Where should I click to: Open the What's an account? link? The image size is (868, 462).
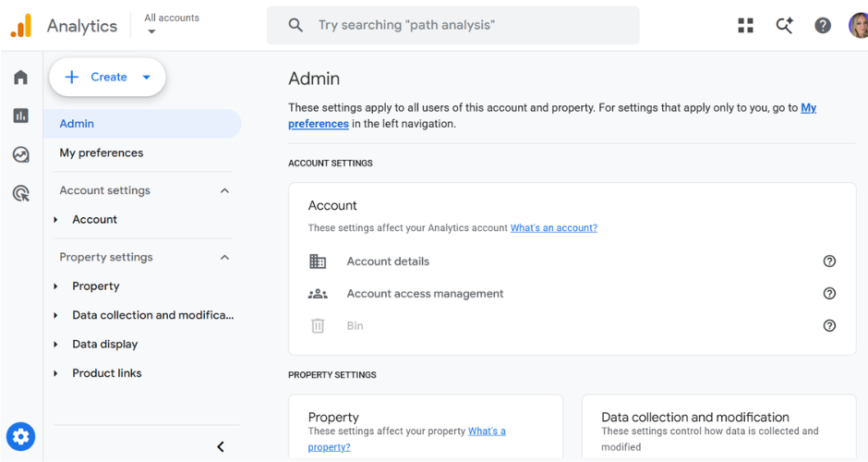553,227
